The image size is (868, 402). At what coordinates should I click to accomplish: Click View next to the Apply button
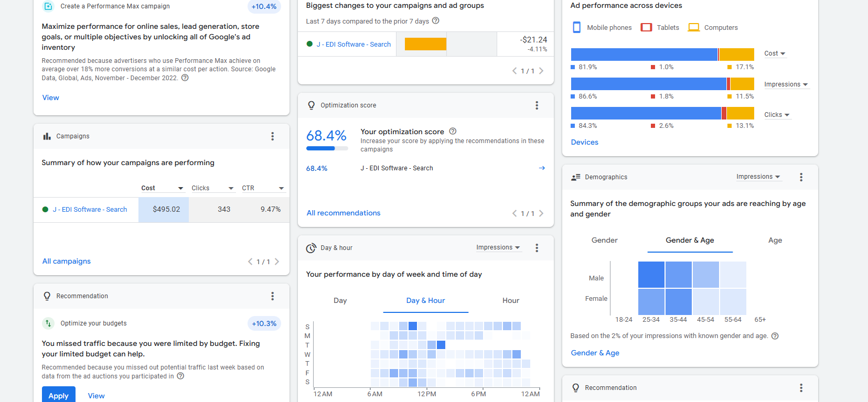click(96, 396)
